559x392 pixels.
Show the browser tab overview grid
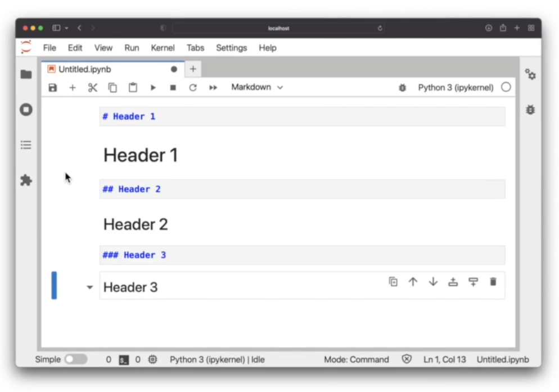point(531,28)
